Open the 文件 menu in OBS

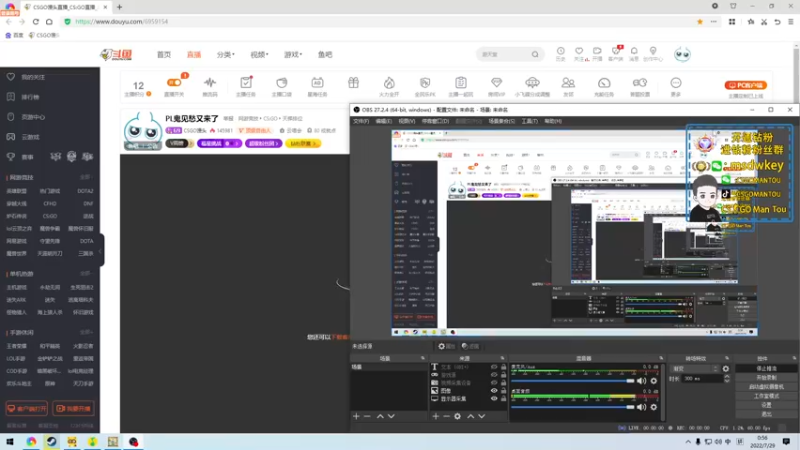pos(361,121)
